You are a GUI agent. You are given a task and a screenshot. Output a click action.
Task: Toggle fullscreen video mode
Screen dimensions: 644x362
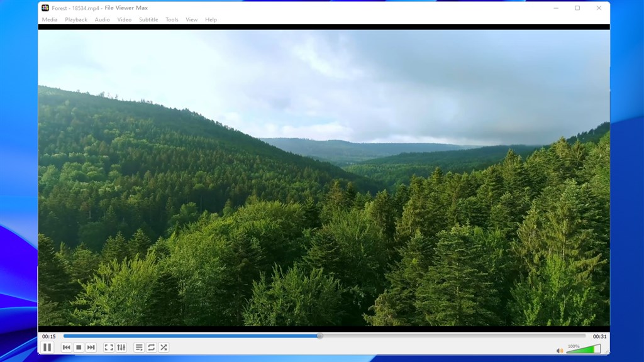click(x=109, y=347)
